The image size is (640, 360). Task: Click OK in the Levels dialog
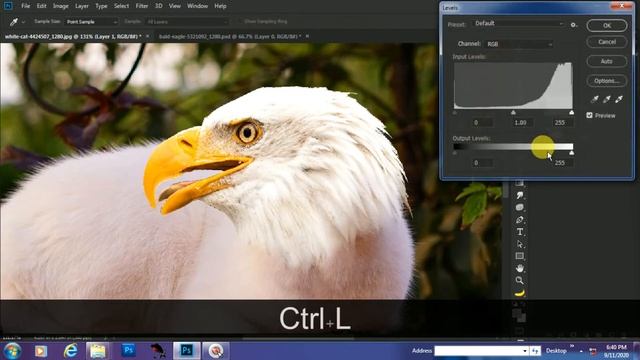(607, 25)
